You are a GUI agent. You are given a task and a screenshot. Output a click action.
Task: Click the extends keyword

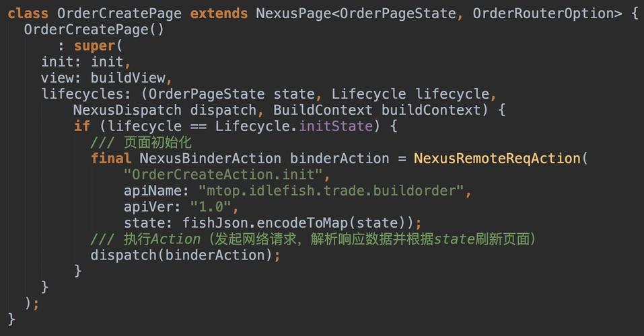pos(219,13)
